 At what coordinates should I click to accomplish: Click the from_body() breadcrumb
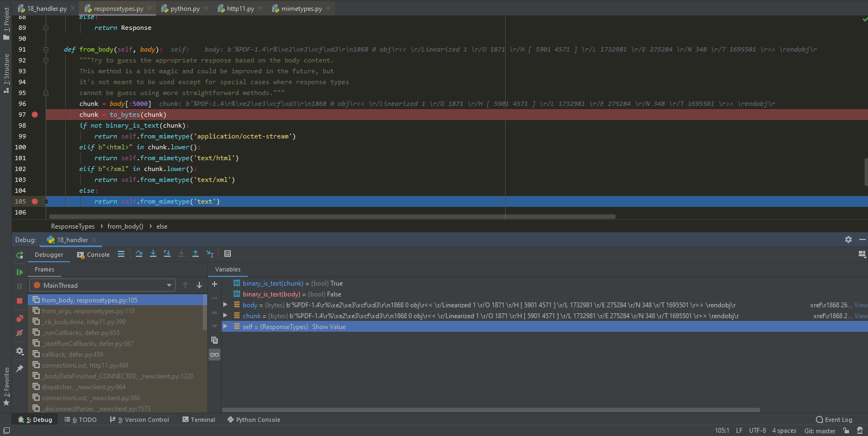125,226
